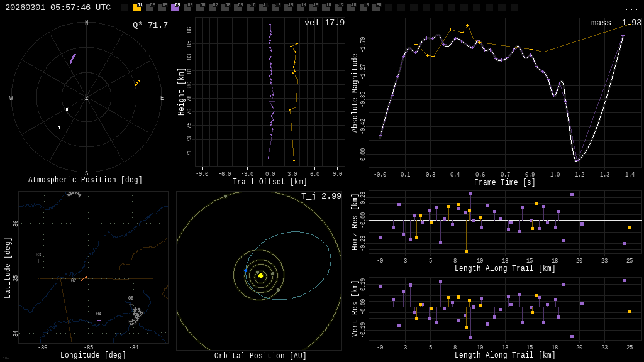
Task: Click station 02 cross marker on map
Action: [x=74, y=287]
